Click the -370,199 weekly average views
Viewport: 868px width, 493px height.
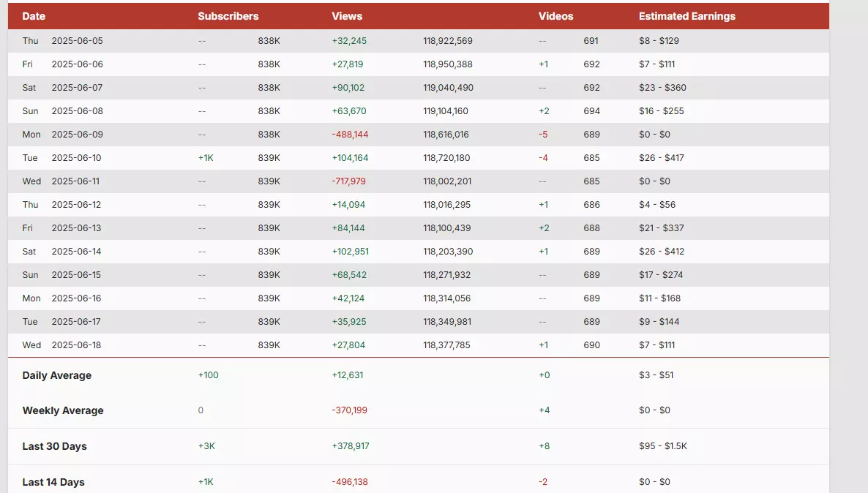tap(349, 410)
